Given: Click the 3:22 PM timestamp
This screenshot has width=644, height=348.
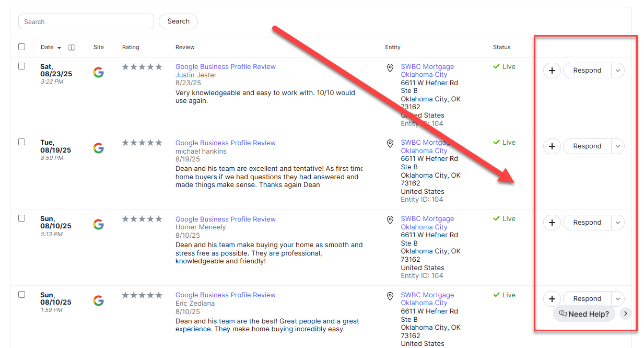Looking at the screenshot, I should click(52, 82).
